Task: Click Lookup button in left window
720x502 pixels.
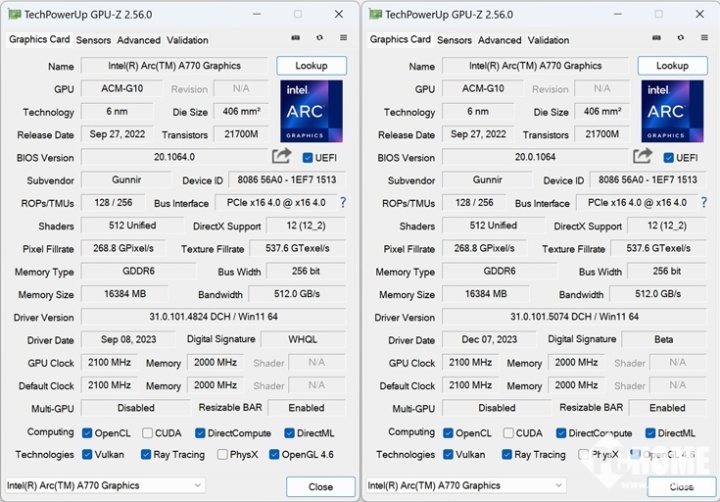Action: [311, 66]
